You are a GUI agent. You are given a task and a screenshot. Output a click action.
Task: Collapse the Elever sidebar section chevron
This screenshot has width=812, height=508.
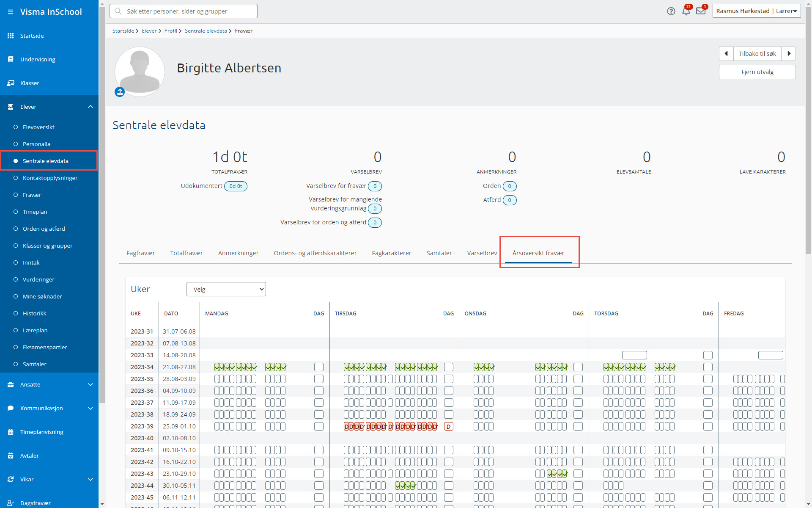tap(90, 107)
